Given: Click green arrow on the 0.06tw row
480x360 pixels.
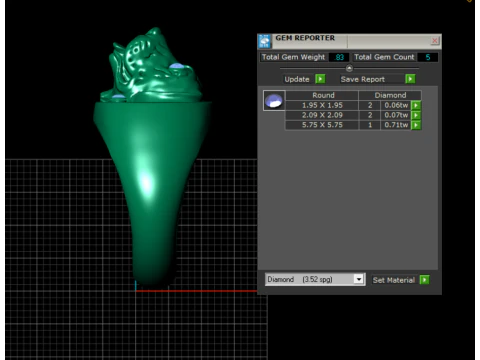Looking at the screenshot, I should (x=416, y=105).
